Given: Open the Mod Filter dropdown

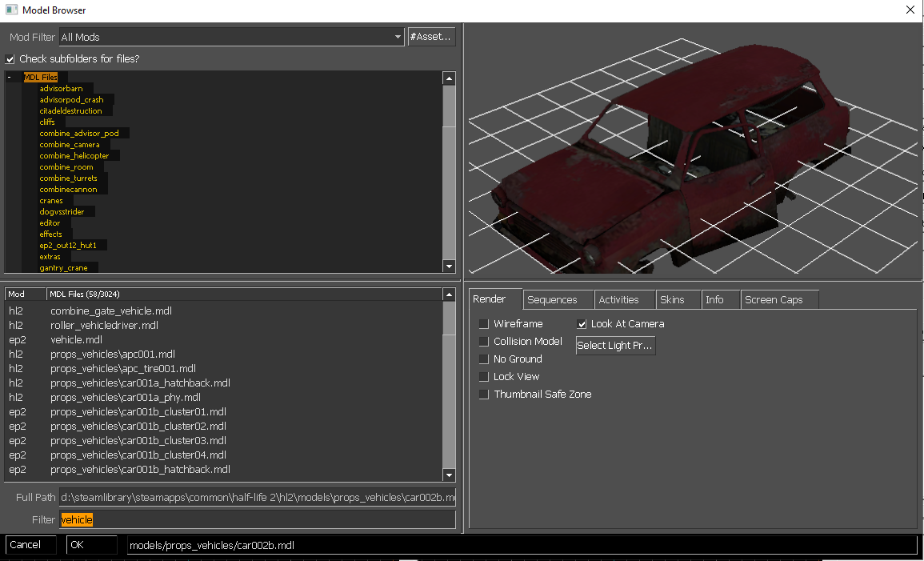Looking at the screenshot, I should click(398, 37).
